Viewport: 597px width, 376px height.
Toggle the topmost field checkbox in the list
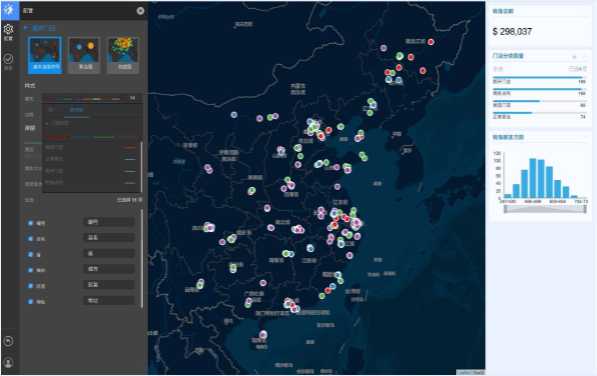tap(30, 223)
